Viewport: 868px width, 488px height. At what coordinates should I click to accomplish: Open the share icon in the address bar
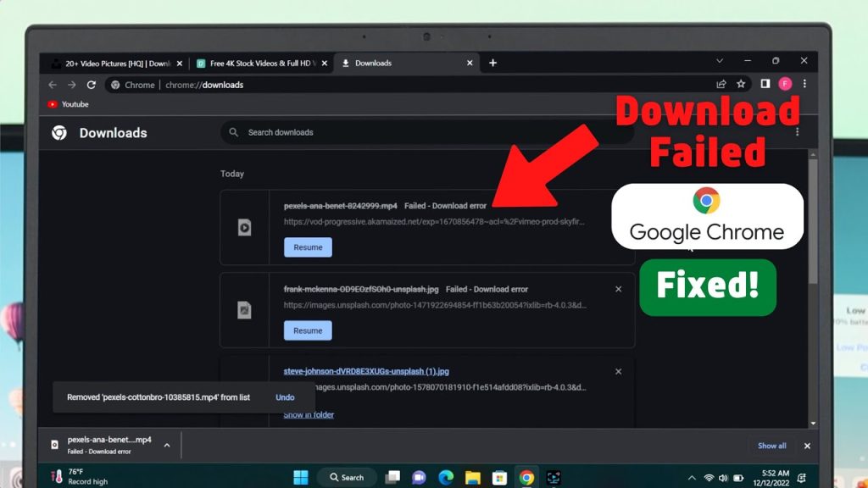(x=721, y=84)
